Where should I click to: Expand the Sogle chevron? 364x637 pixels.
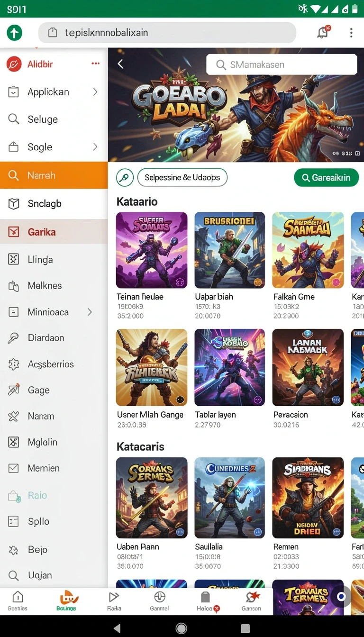click(95, 147)
